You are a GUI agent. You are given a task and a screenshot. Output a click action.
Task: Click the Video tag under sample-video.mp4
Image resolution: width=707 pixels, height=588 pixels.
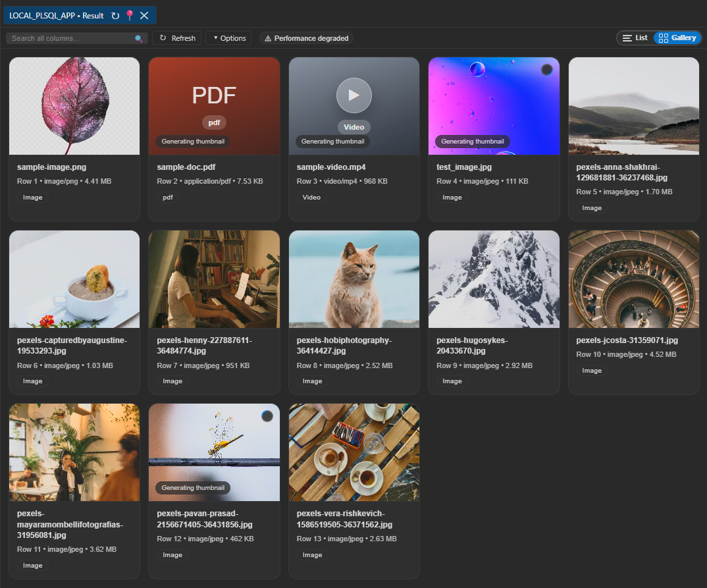[x=311, y=198]
